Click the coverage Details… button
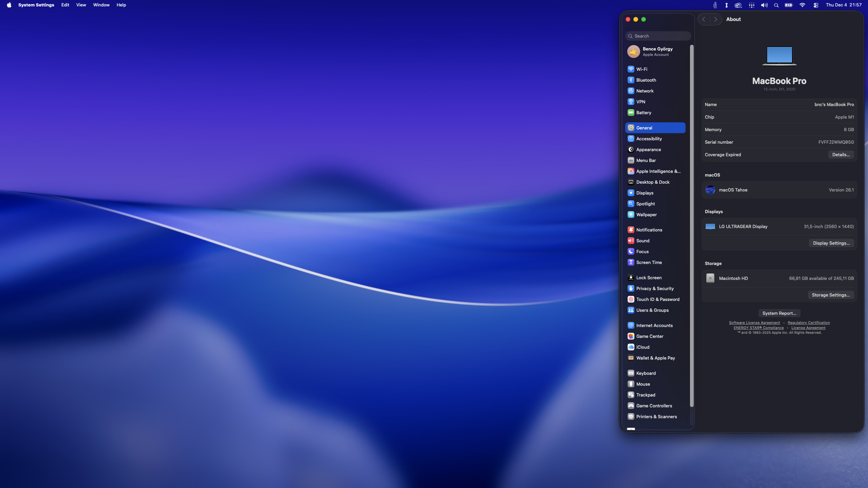The image size is (868, 488). click(x=840, y=155)
